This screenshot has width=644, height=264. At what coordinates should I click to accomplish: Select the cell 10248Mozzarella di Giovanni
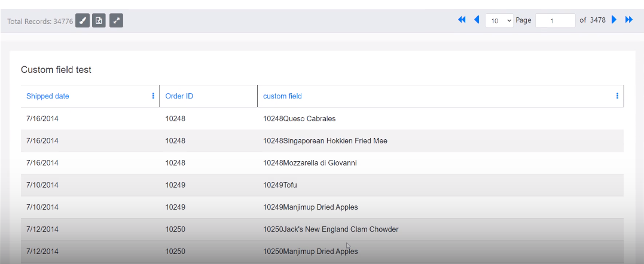(x=310, y=163)
